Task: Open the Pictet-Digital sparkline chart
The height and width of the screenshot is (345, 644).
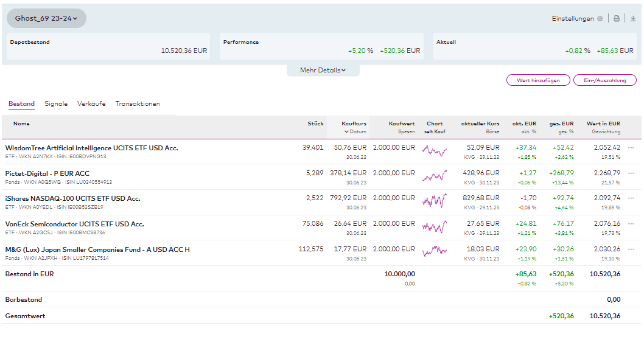Action: (435, 176)
